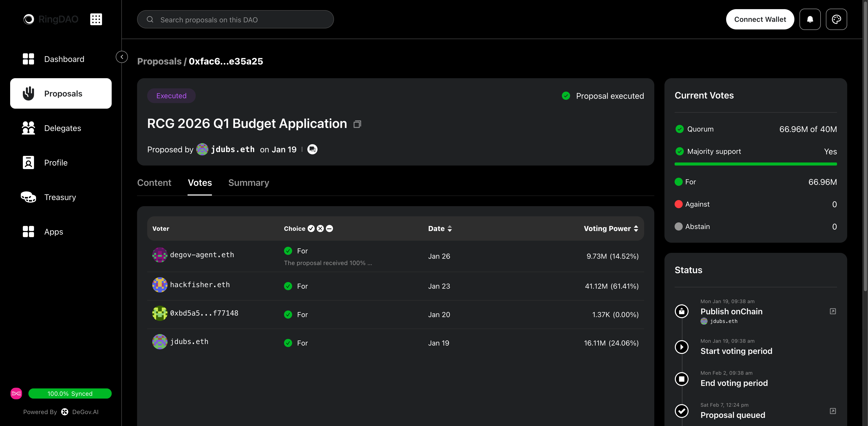Open external link on Publish onChain status
The image size is (868, 426).
click(x=833, y=311)
